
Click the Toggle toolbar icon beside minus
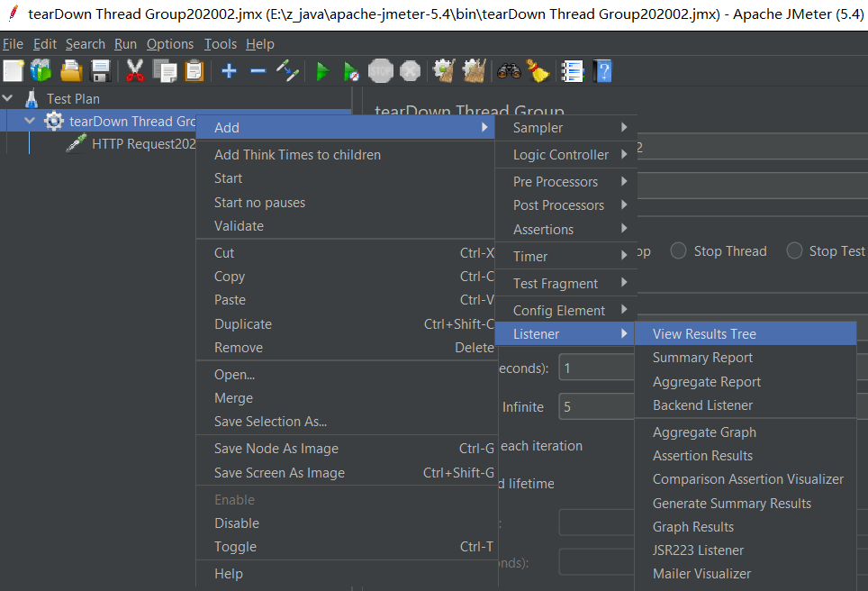click(x=288, y=71)
